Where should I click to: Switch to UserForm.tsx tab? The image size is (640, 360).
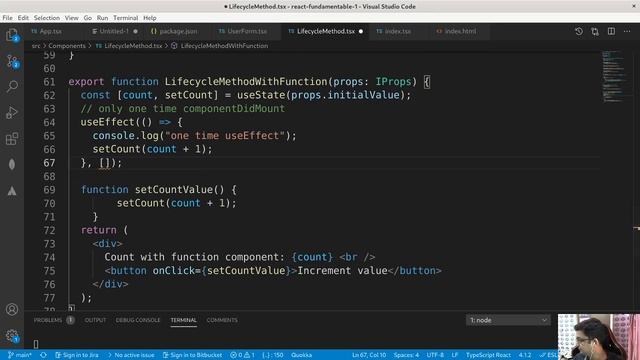(x=247, y=31)
